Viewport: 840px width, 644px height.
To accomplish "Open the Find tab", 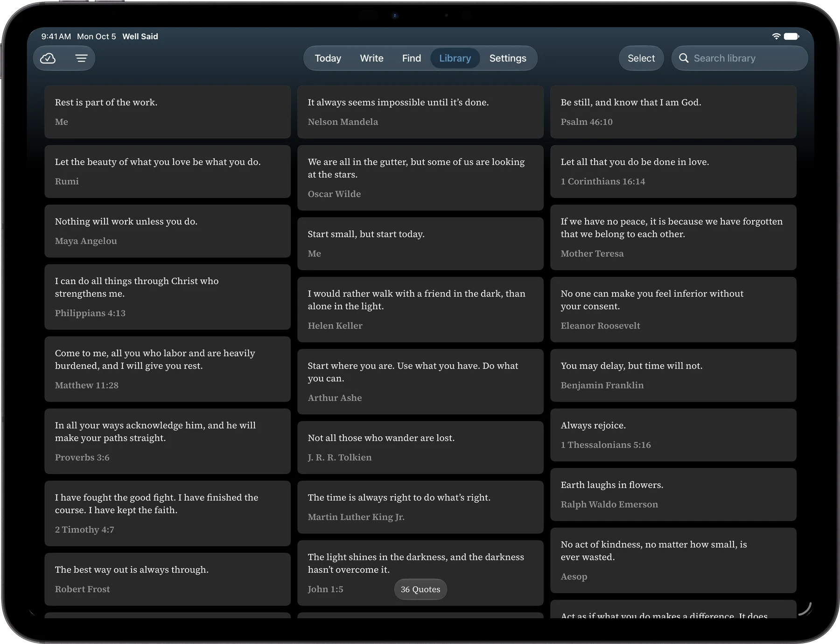I will (x=412, y=58).
